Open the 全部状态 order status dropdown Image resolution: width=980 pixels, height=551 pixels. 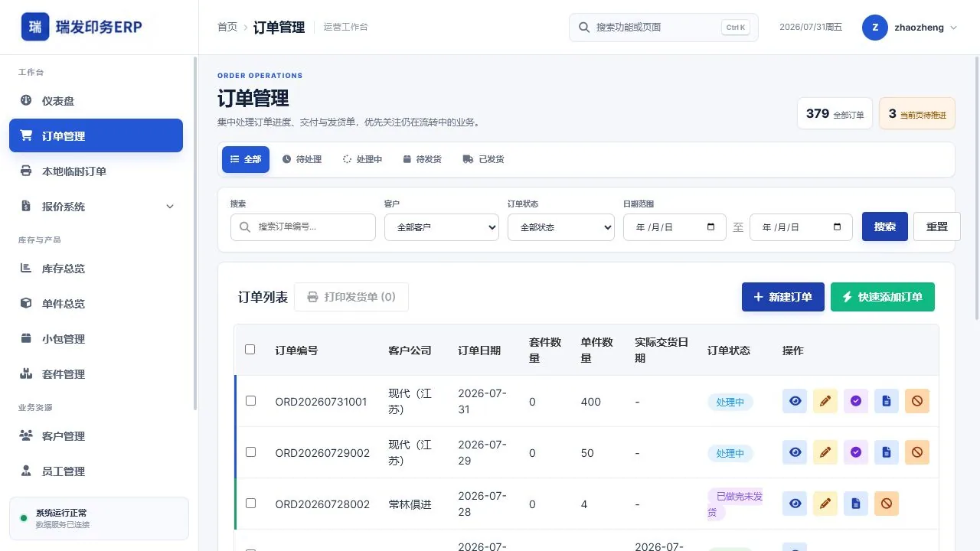coord(561,227)
